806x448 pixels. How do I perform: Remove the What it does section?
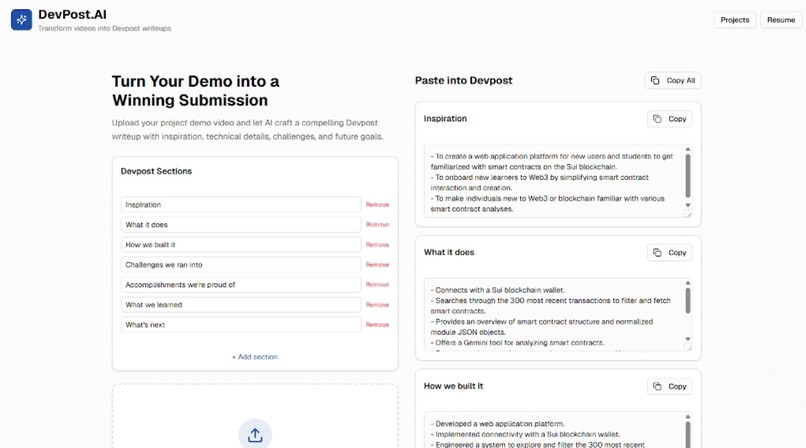[377, 225]
